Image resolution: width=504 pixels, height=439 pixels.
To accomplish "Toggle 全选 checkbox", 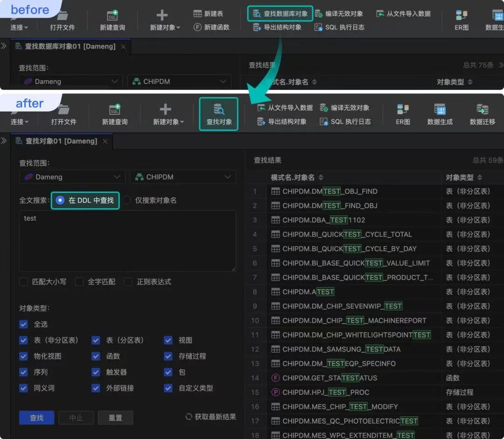I will coord(23,324).
